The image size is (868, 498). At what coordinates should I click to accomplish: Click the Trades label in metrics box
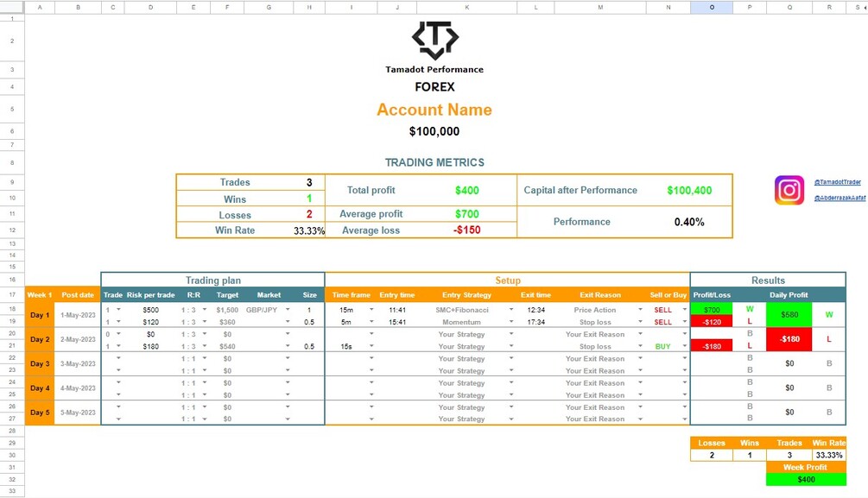coord(235,182)
